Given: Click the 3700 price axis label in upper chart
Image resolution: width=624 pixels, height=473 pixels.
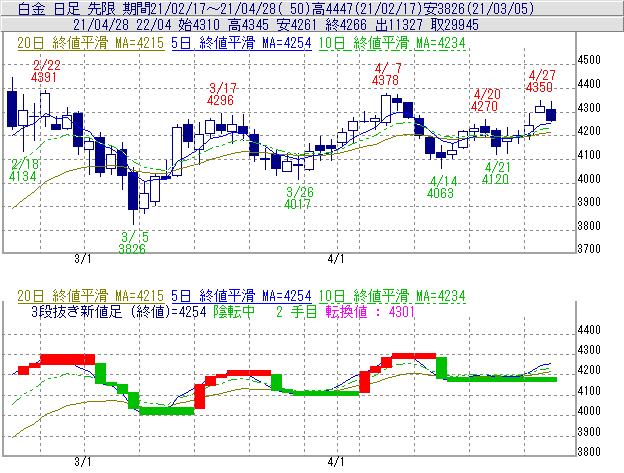Looking at the screenshot, I should pos(589,249).
